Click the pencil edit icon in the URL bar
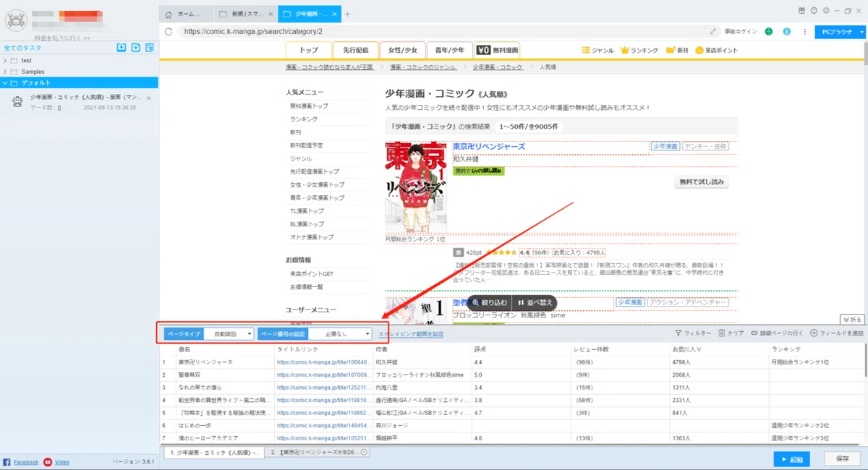The width and height of the screenshot is (868, 470). point(713,31)
